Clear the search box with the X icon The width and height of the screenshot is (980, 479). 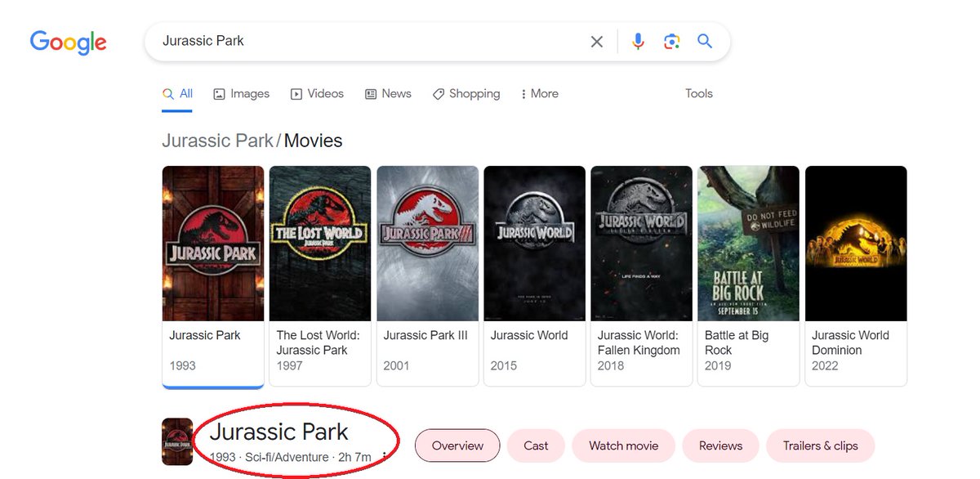click(597, 42)
